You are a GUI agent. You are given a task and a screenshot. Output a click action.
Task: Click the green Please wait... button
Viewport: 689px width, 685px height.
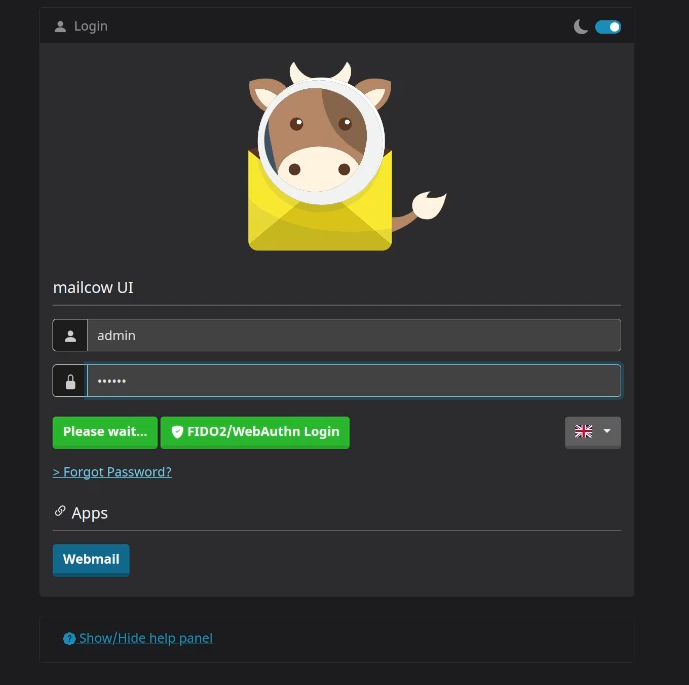(105, 432)
